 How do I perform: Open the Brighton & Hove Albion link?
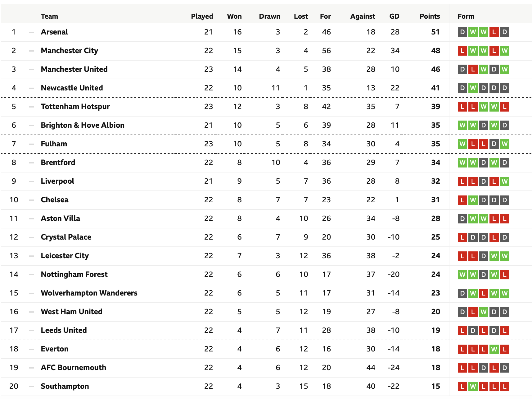click(x=83, y=125)
